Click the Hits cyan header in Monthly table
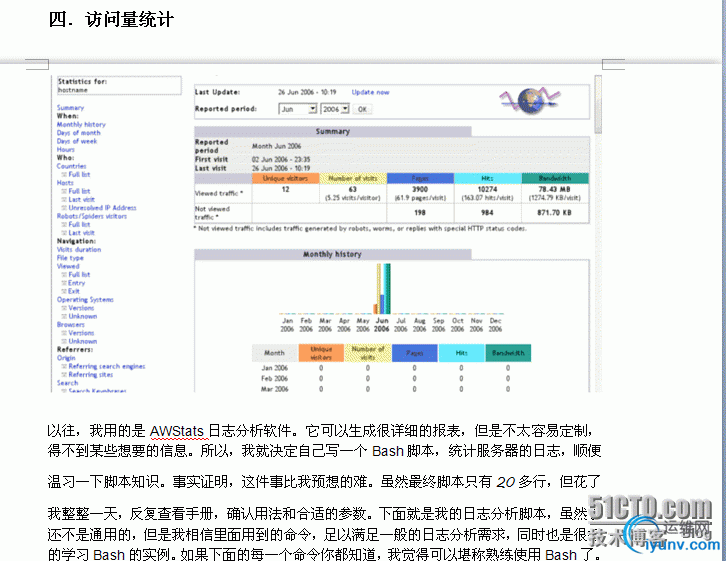Viewport: 726px width, 561px height. [x=461, y=353]
